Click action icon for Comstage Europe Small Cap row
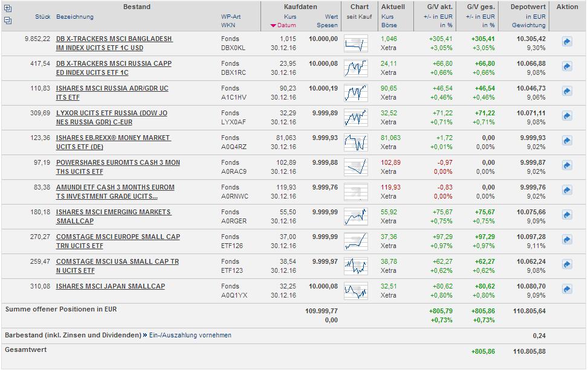This screenshot has height=370, width=588. tap(567, 240)
